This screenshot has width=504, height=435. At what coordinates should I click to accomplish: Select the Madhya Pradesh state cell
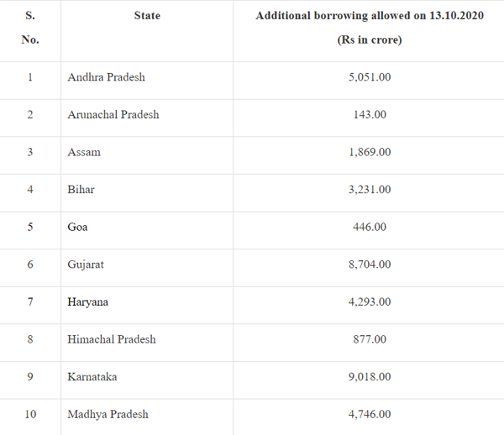pyautogui.click(x=108, y=414)
